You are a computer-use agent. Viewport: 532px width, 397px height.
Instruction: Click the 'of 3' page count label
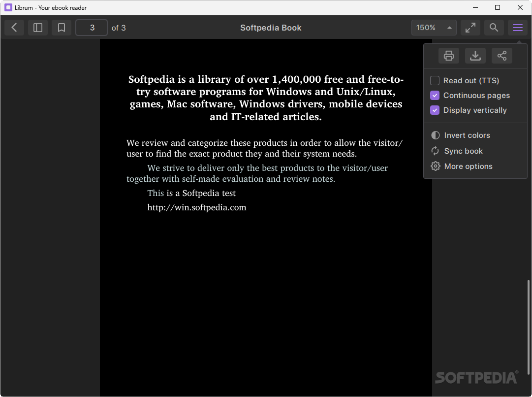pos(119,28)
